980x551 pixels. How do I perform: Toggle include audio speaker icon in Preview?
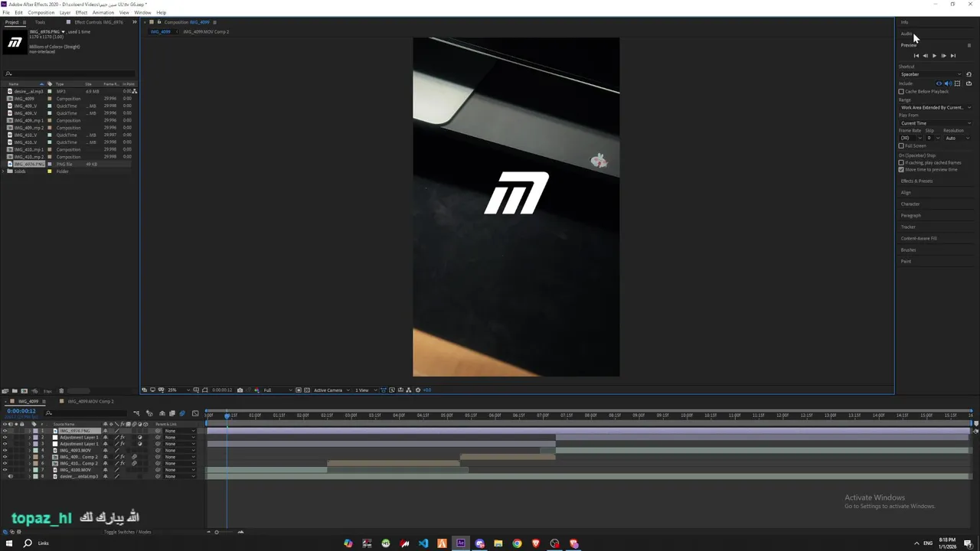(948, 83)
